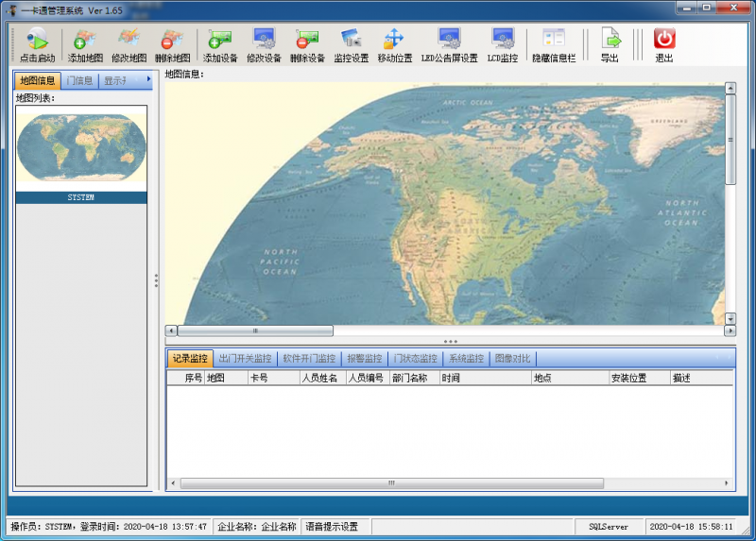Click record table scroll-right arrow
Viewport: 756px width, 541px height.
(727, 482)
